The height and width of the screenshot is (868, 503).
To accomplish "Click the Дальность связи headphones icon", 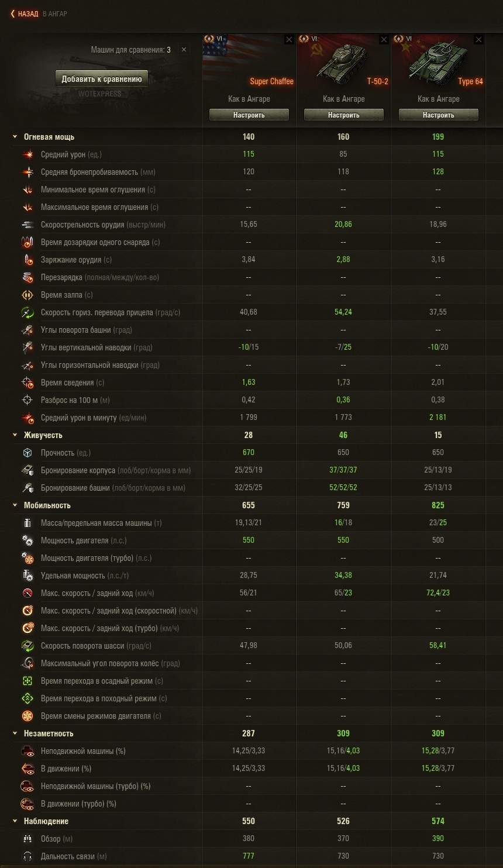I will coord(27,856).
